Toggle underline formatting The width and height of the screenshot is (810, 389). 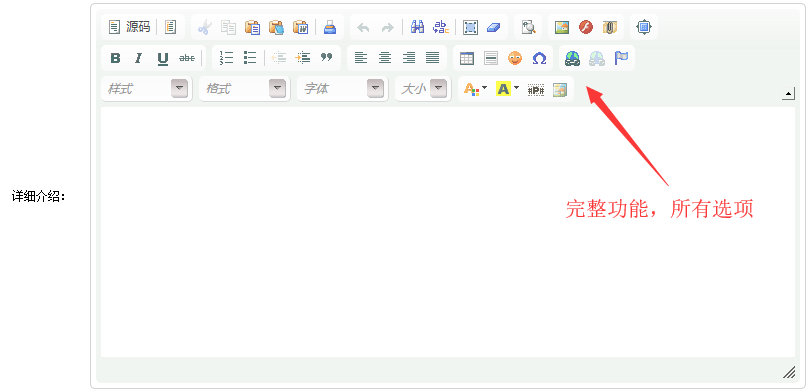pos(163,58)
